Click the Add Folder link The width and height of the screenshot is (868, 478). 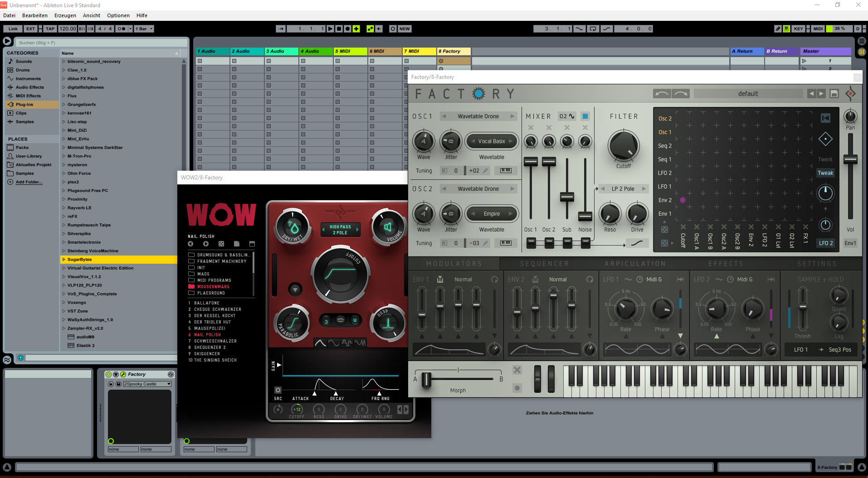point(29,182)
